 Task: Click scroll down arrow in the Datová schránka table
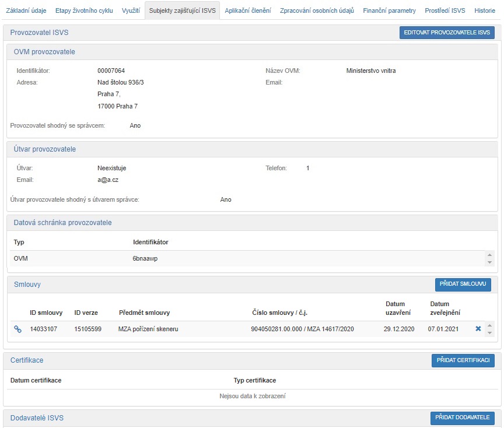[489, 261]
